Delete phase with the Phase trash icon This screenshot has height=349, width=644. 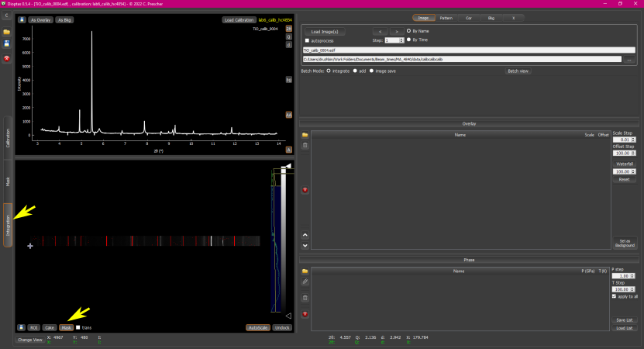[x=305, y=298]
